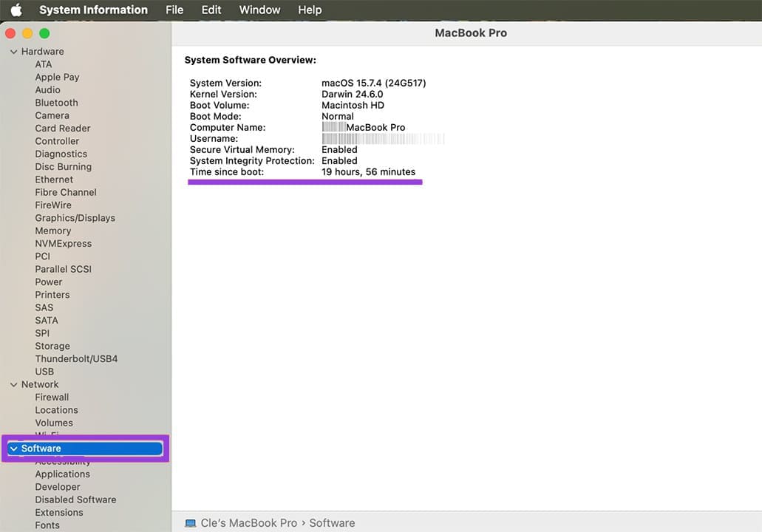Open the Edit menu
Image resolution: width=762 pixels, height=532 pixels.
point(211,10)
